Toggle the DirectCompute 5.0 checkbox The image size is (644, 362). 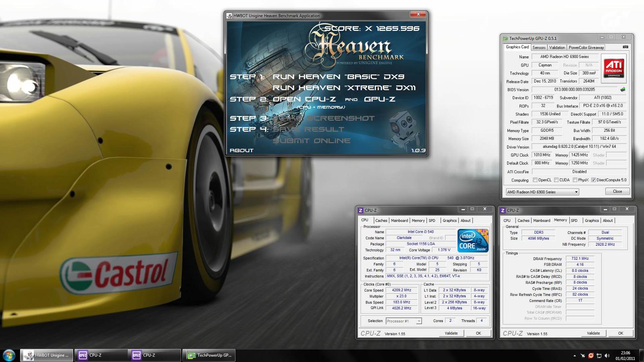click(x=593, y=180)
